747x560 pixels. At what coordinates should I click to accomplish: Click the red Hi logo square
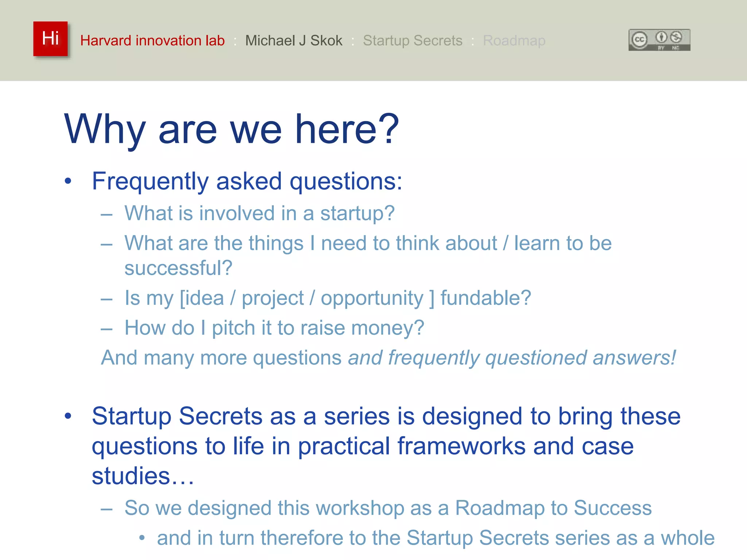click(x=50, y=39)
